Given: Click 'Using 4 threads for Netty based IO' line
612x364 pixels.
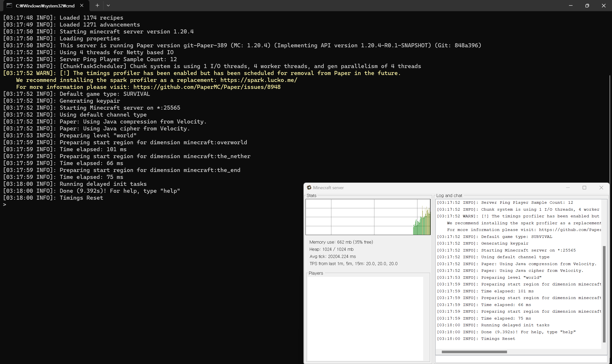Looking at the screenshot, I should [88, 53].
